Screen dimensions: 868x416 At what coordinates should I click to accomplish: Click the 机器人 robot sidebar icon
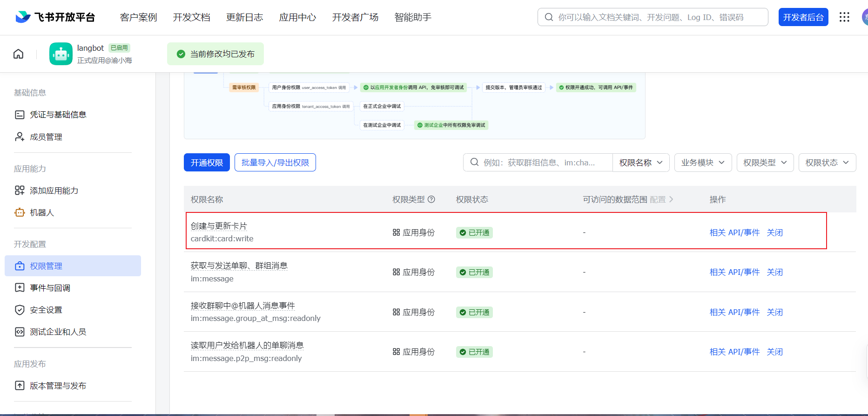(x=20, y=212)
